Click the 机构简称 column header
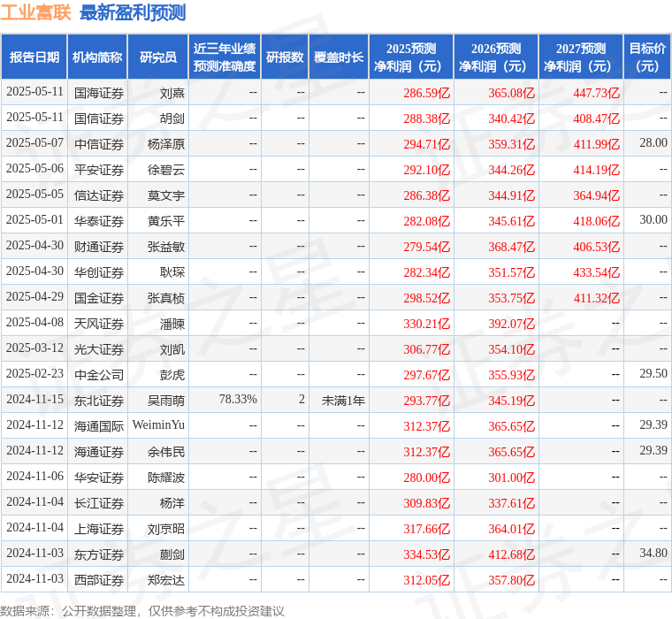 [x=97, y=57]
